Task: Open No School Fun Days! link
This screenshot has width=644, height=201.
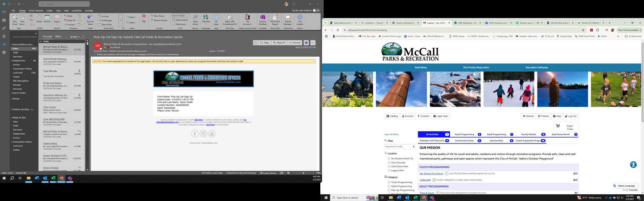Action: click(431, 174)
